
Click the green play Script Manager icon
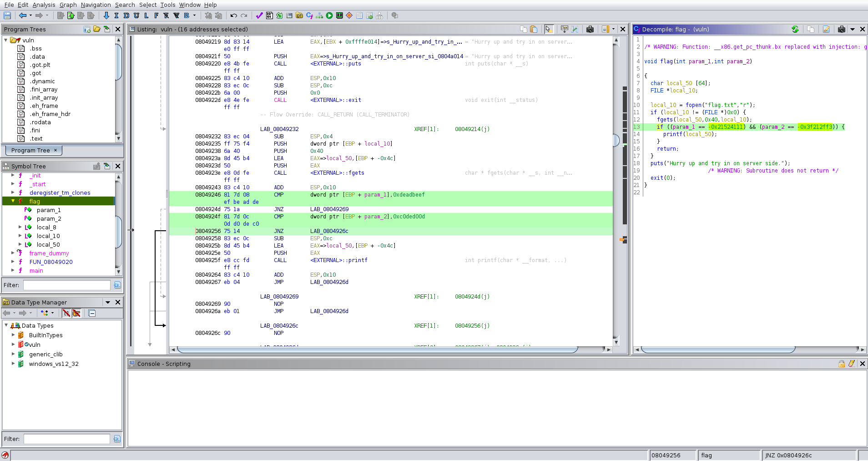pyautogui.click(x=329, y=15)
